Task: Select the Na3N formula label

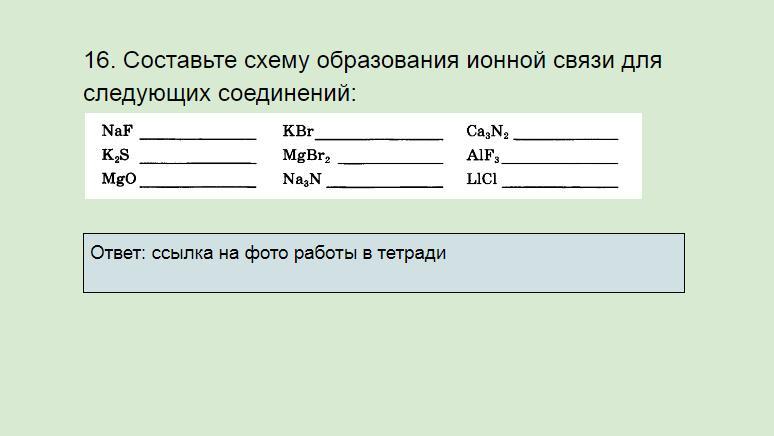Action: (x=302, y=180)
